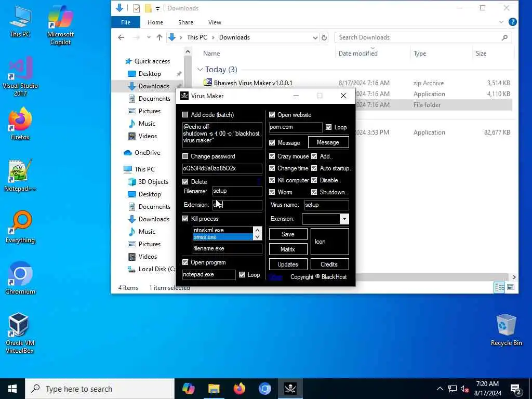The width and height of the screenshot is (532, 399).
Task: Select Documents under Quick access
Action: 154,99
